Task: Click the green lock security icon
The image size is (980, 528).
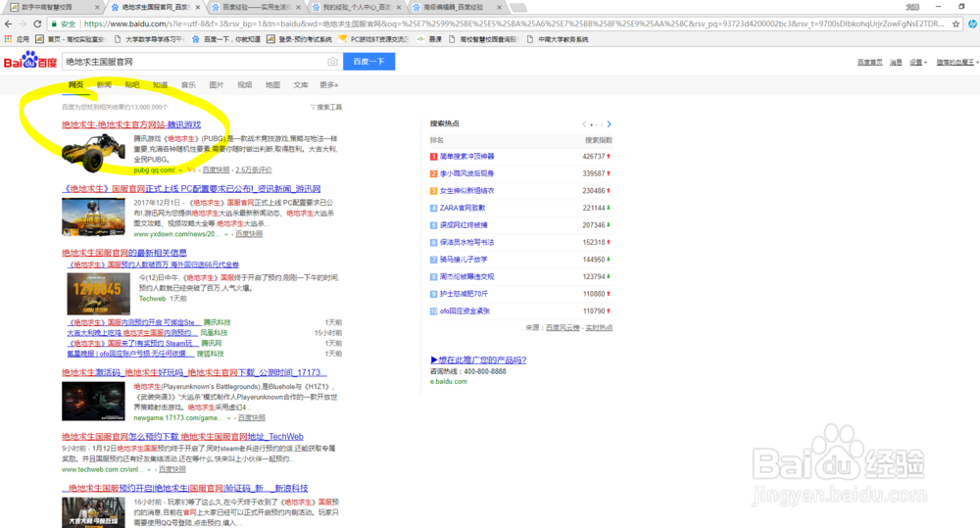Action: [x=54, y=24]
